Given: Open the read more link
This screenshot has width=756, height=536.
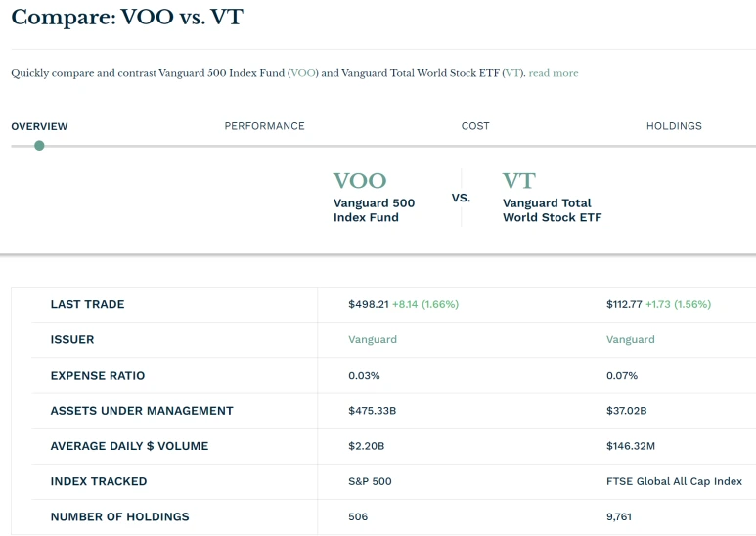Looking at the screenshot, I should [x=553, y=73].
